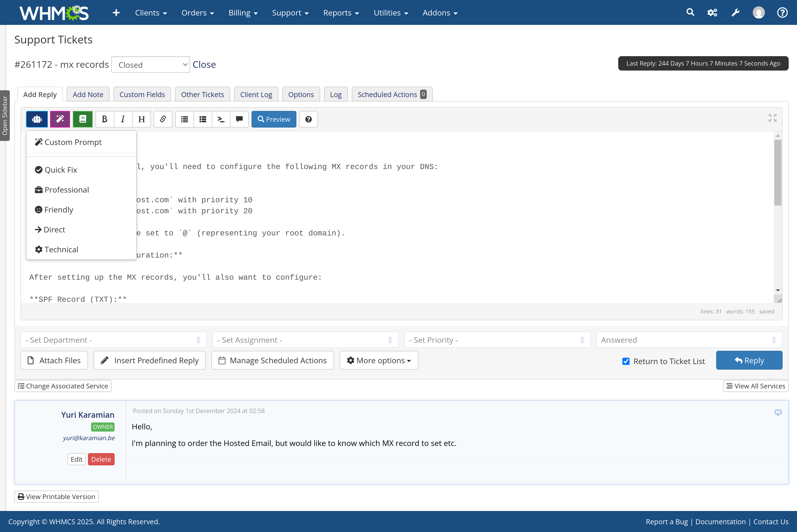Insert a blockquote with the speech-bubble icon

point(239,119)
